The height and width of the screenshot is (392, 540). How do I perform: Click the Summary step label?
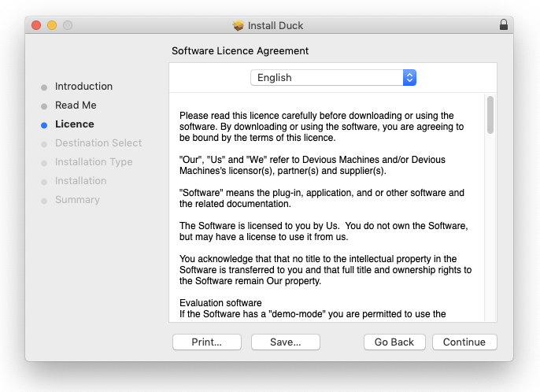[x=77, y=200]
